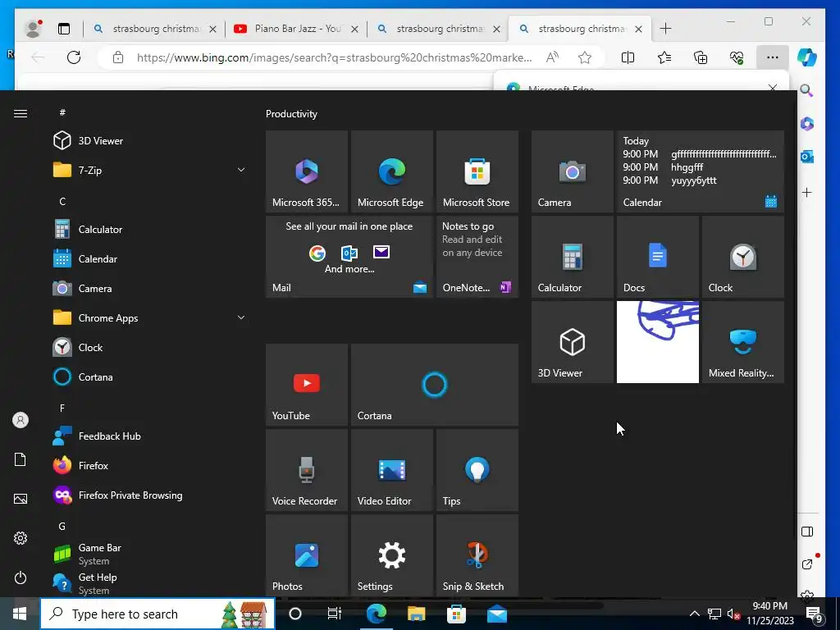Open Get Help from the app list
This screenshot has height=630, width=840.
click(x=149, y=583)
